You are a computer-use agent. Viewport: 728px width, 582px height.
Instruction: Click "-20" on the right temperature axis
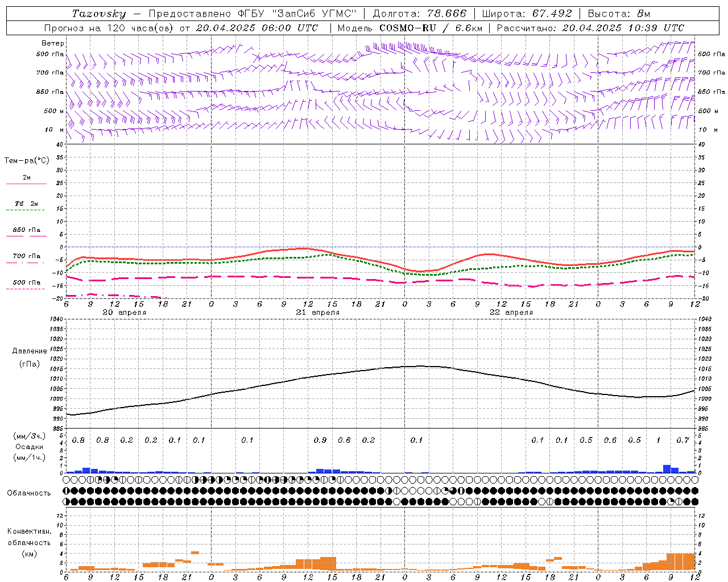click(x=703, y=298)
